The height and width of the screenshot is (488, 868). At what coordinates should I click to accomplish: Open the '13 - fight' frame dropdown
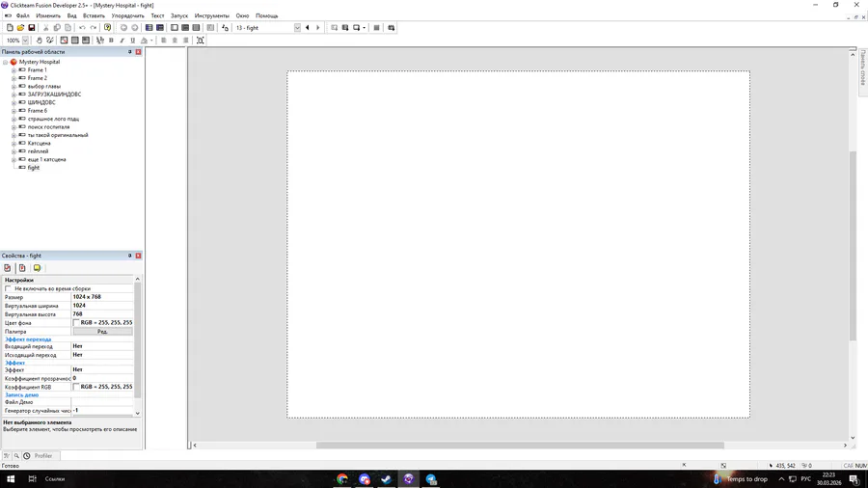point(297,28)
